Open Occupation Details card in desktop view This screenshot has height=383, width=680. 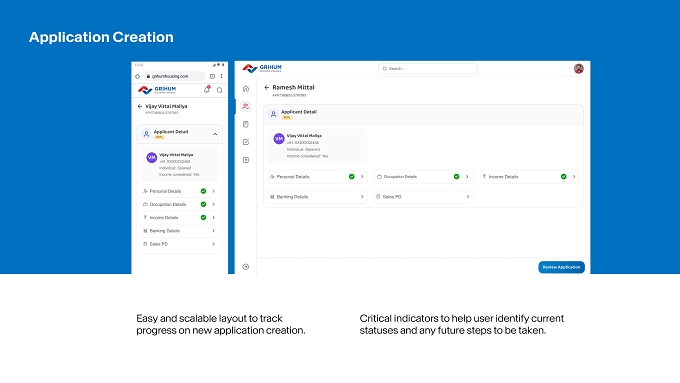(423, 177)
